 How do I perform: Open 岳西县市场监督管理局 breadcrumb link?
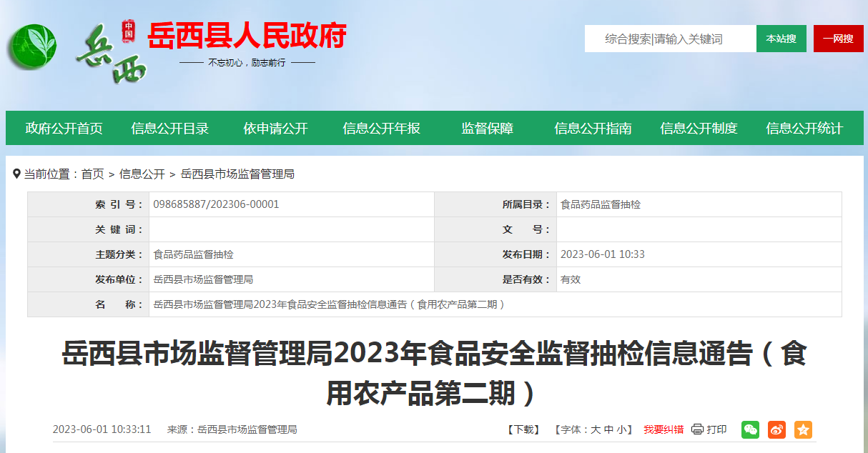(x=237, y=174)
